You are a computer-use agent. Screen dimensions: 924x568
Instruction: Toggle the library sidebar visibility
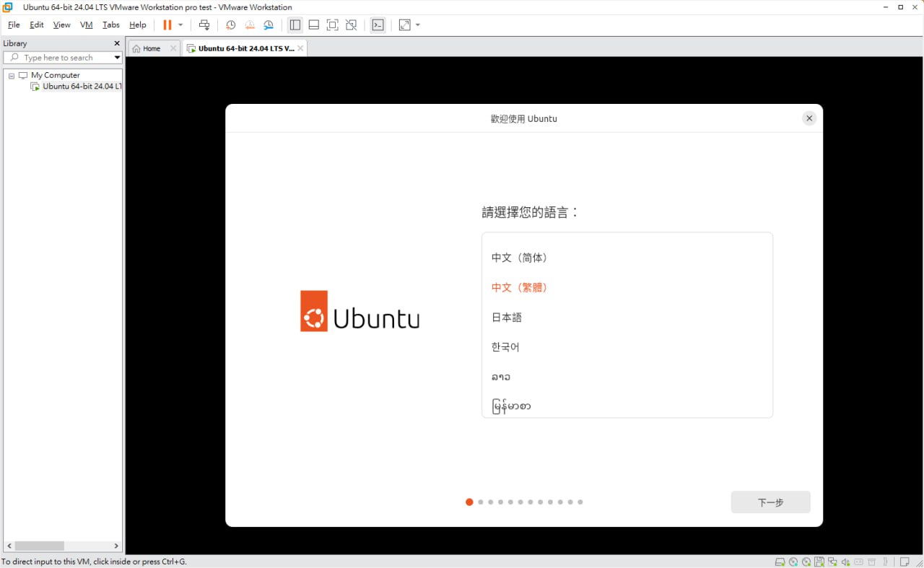(x=295, y=25)
